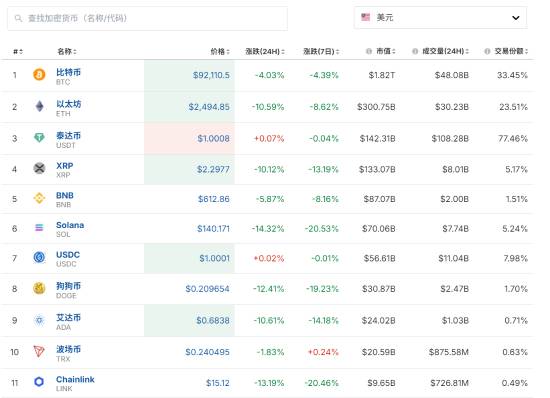Click the Dogecoin coin icon
The height and width of the screenshot is (398, 550).
(39, 288)
